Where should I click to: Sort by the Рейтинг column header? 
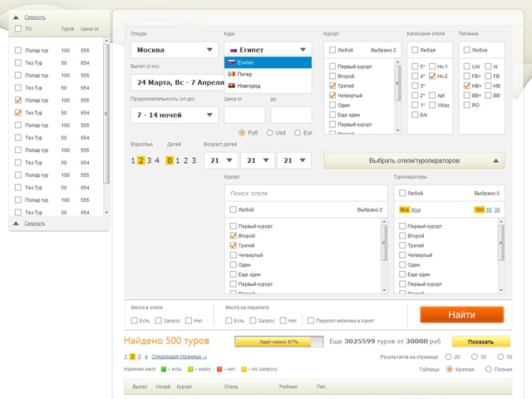pos(288,387)
